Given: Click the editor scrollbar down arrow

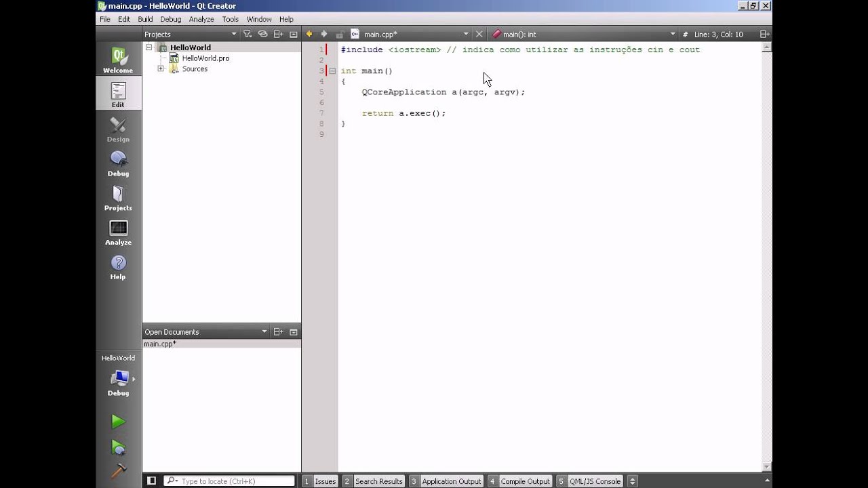Looking at the screenshot, I should [767, 467].
